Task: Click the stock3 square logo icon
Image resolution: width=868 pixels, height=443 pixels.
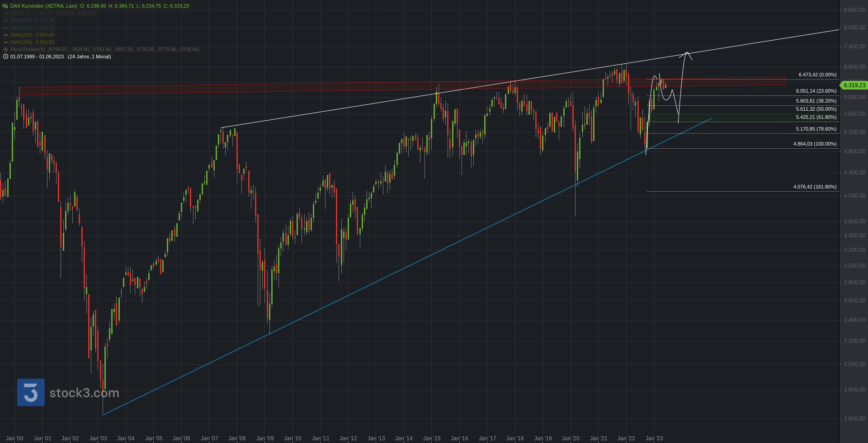Action: point(31,392)
